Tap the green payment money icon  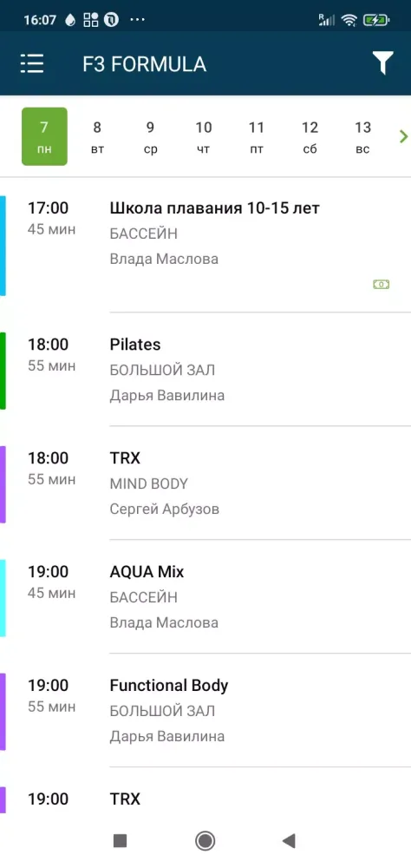[382, 285]
